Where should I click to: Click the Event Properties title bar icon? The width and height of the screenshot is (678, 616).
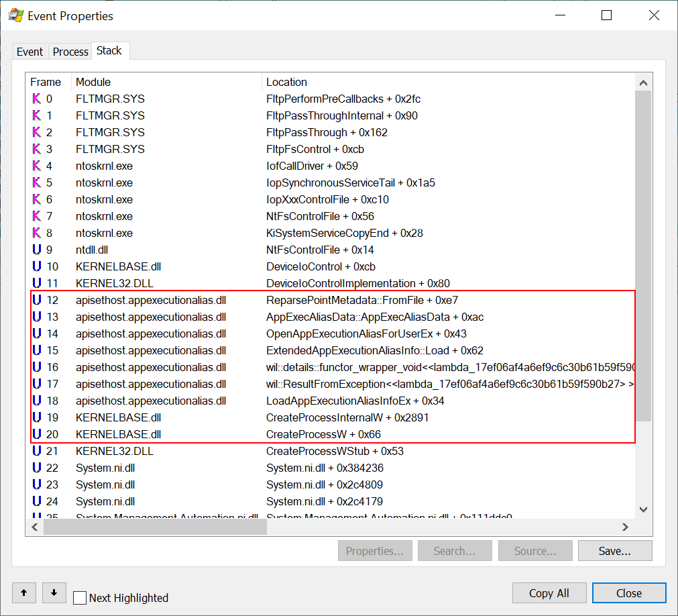pos(16,15)
